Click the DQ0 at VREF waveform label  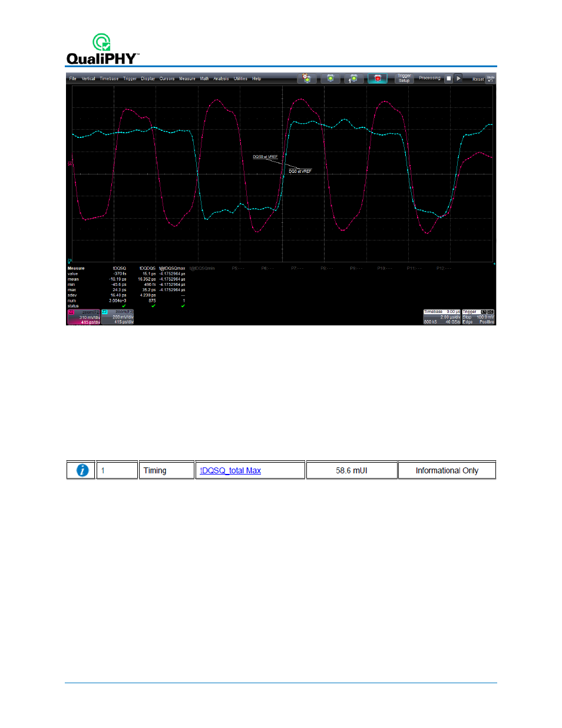pos(300,171)
